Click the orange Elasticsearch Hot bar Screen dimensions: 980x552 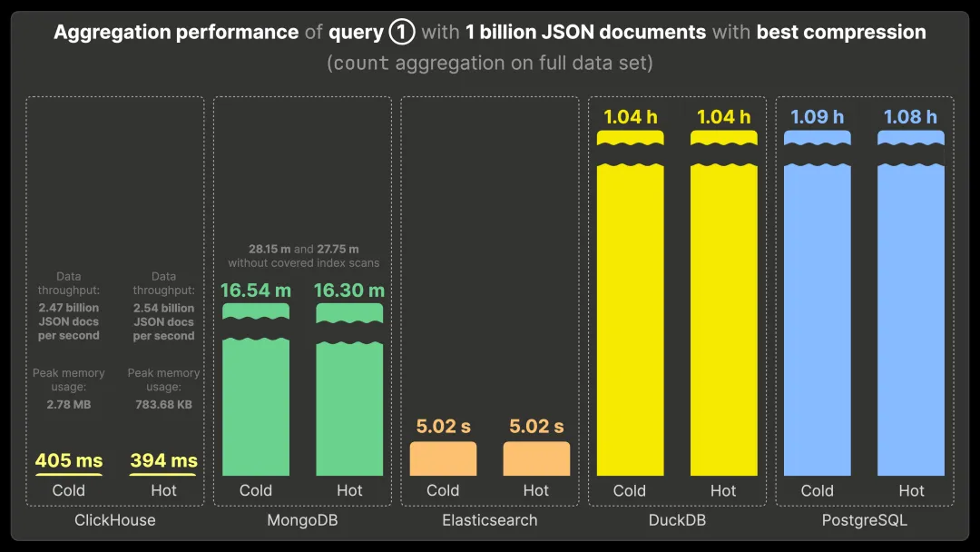[536, 458]
